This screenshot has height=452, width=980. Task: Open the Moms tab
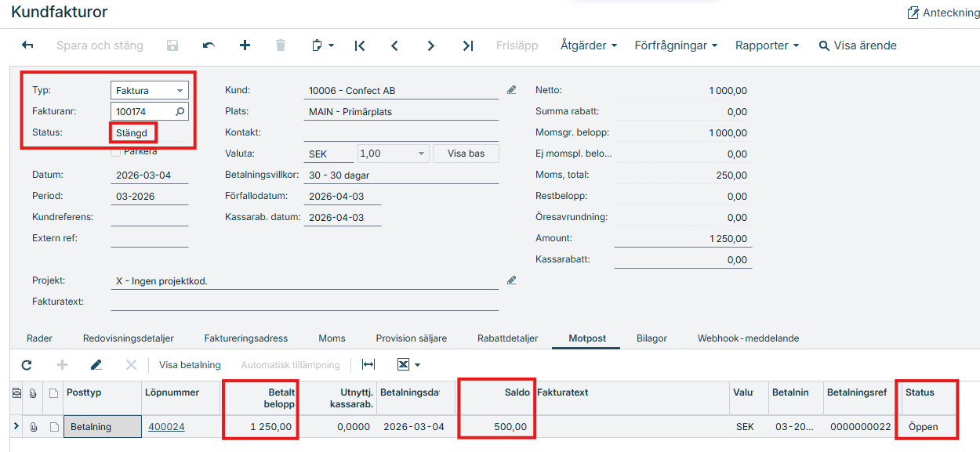click(x=332, y=338)
